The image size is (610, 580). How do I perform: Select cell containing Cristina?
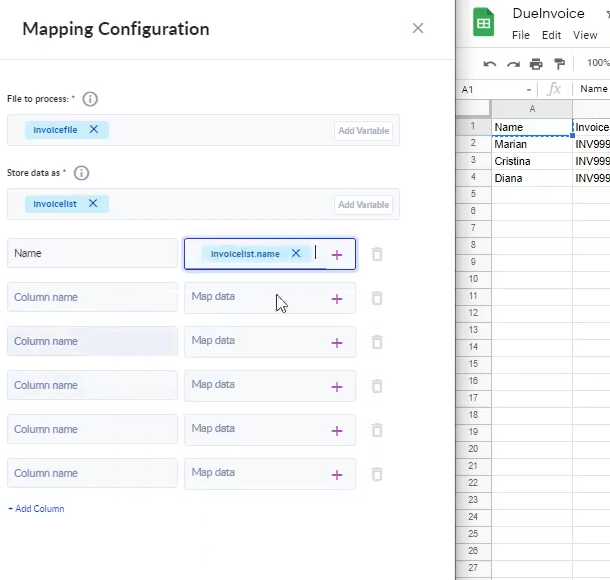[532, 161]
